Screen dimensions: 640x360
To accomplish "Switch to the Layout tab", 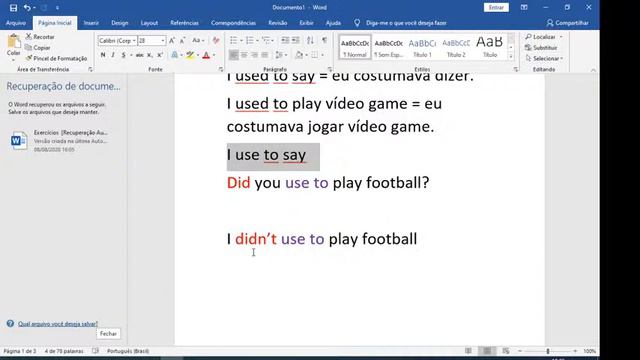I will point(149,23).
